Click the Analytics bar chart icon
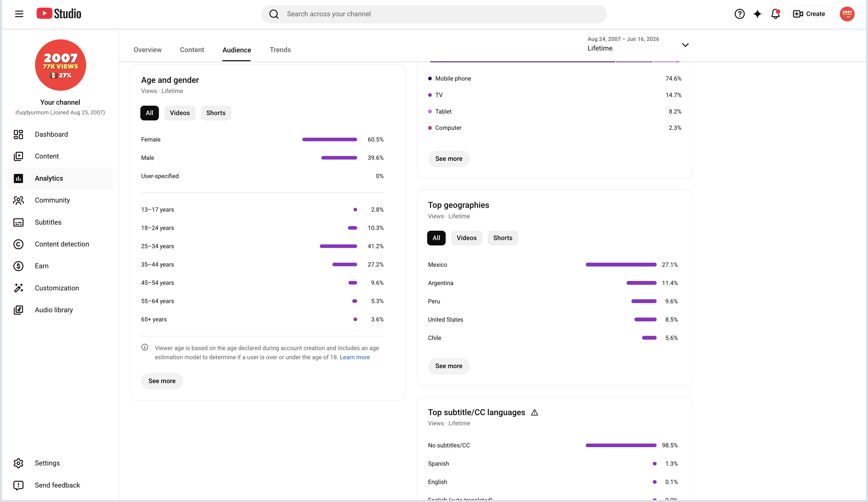Screen dimensions: 868x502 [18, 178]
